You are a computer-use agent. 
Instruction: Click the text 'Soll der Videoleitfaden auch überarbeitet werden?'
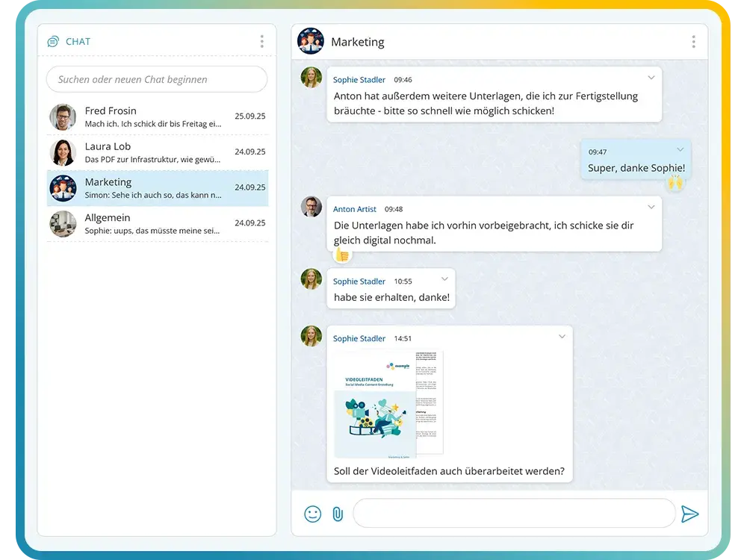click(x=449, y=471)
